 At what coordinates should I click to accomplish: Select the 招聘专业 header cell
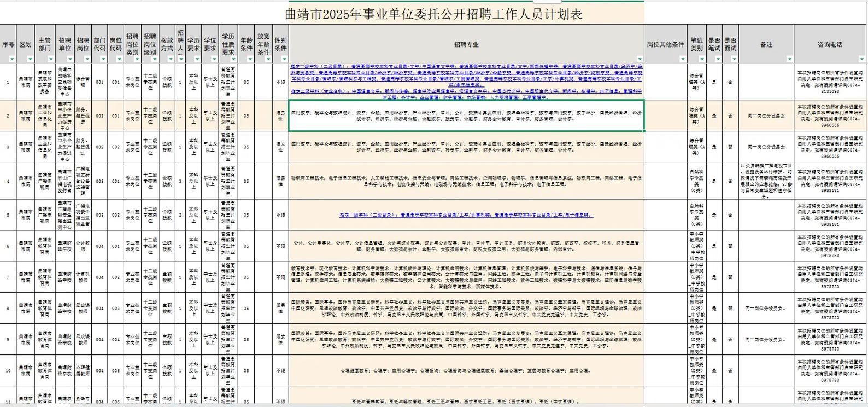coord(466,44)
